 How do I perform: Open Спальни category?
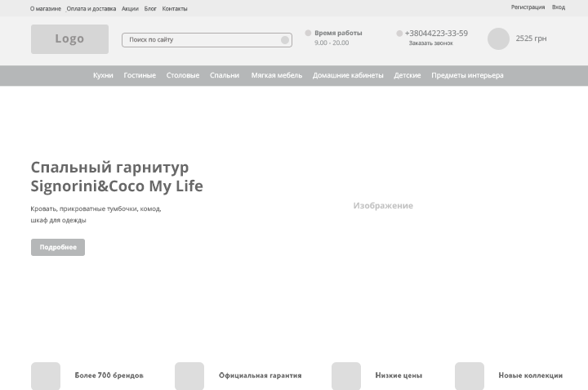click(x=225, y=75)
